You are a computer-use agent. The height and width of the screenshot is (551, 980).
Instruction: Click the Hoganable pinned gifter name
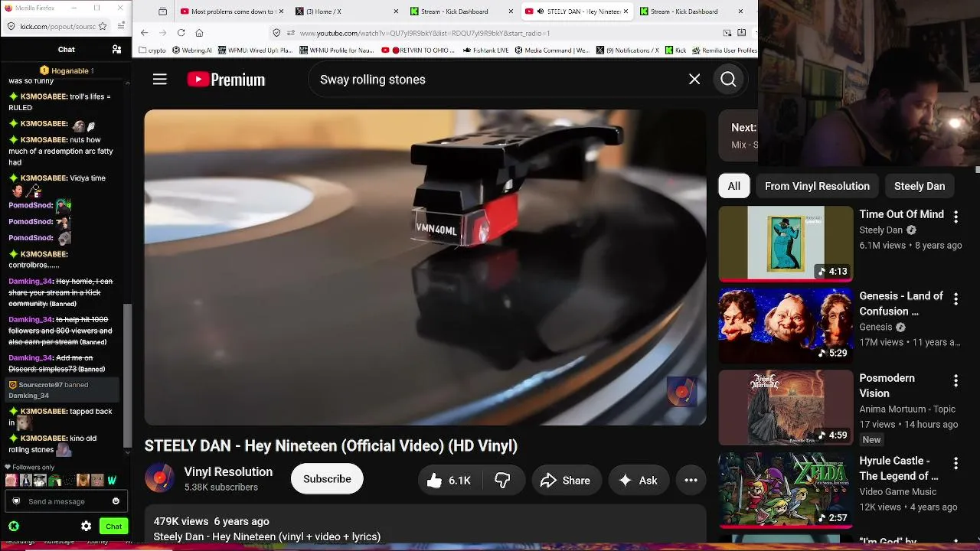click(x=70, y=70)
